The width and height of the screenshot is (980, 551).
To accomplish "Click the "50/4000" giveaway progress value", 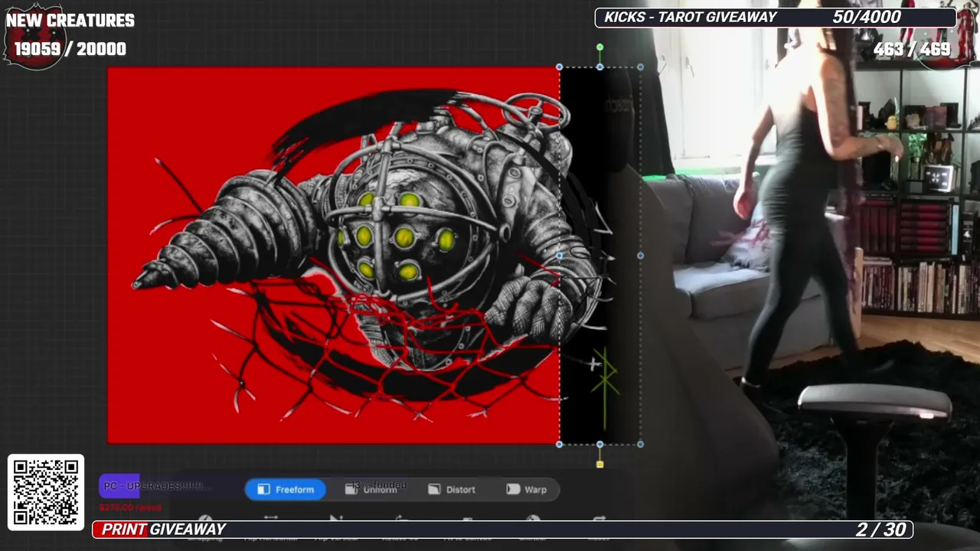I will 867,18.
